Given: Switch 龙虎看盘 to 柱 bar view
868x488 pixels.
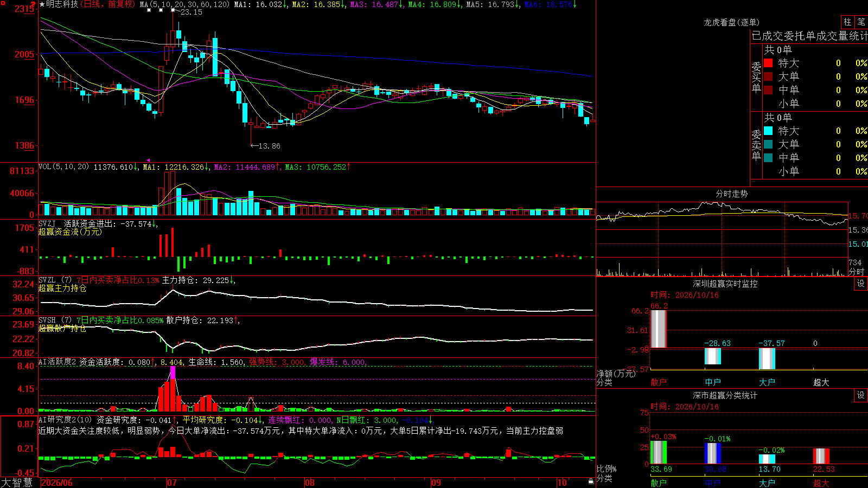Looking at the screenshot, I should [847, 22].
